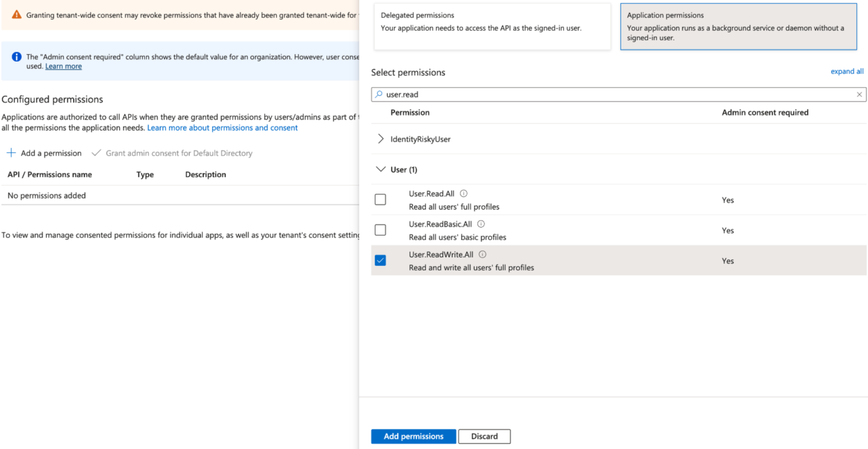The image size is (868, 449).
Task: Focus the user.read search input field
Action: (617, 95)
